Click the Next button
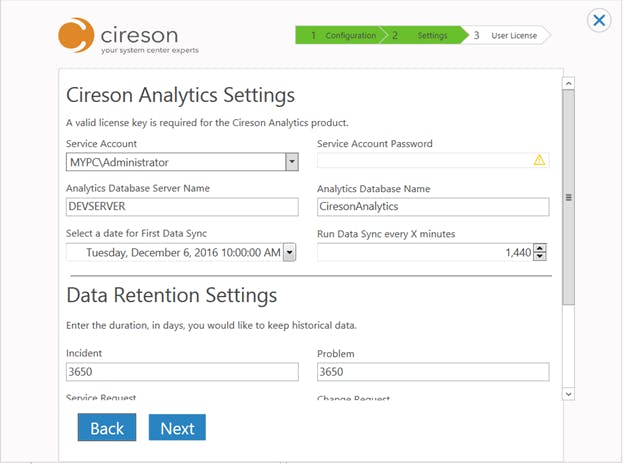This screenshot has width=624, height=464. tap(177, 427)
